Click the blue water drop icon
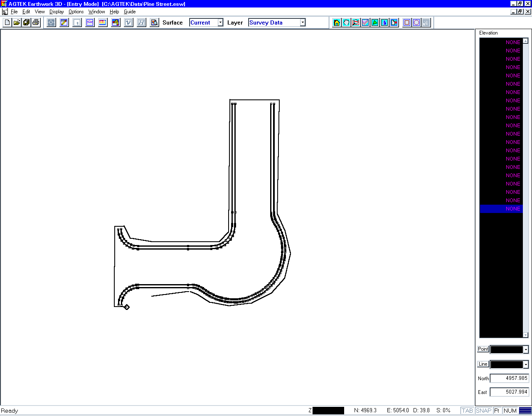 384,22
